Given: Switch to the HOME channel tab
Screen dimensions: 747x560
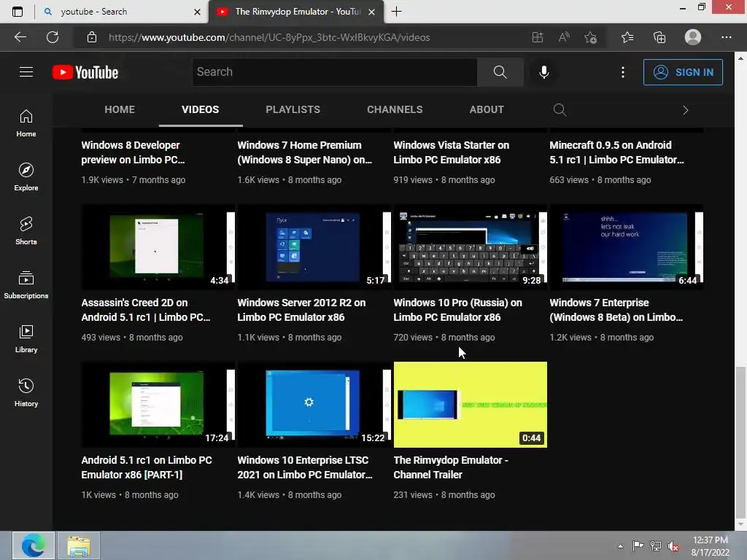Looking at the screenshot, I should [120, 109].
